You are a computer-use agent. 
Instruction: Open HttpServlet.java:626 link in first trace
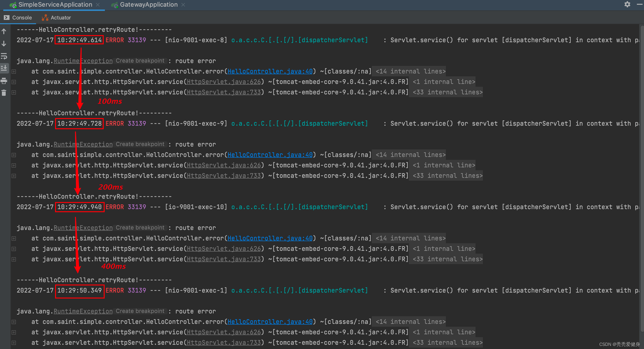[x=224, y=82]
